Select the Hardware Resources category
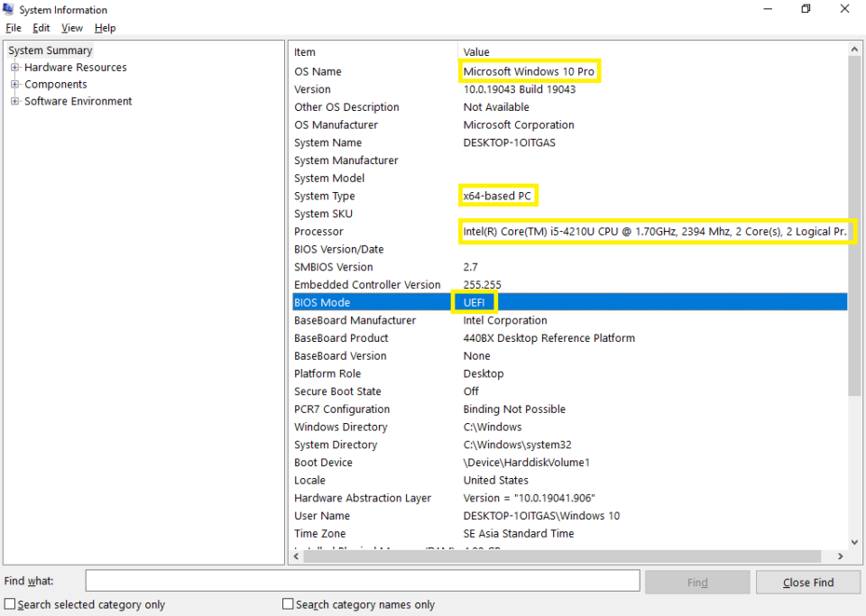Screen dimensions: 866x616 click(x=76, y=68)
